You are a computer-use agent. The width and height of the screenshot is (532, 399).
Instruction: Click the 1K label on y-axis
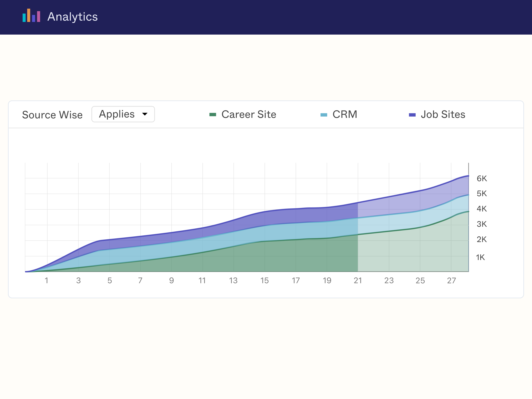point(480,257)
